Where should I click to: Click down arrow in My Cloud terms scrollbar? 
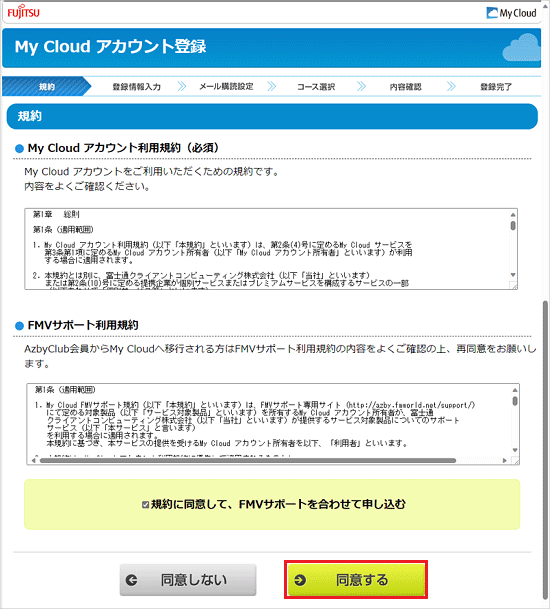pos(513,275)
